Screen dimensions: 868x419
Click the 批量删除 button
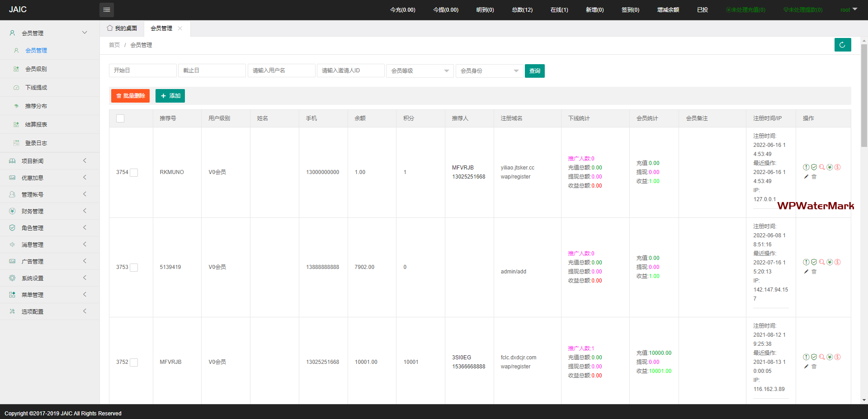coord(130,96)
